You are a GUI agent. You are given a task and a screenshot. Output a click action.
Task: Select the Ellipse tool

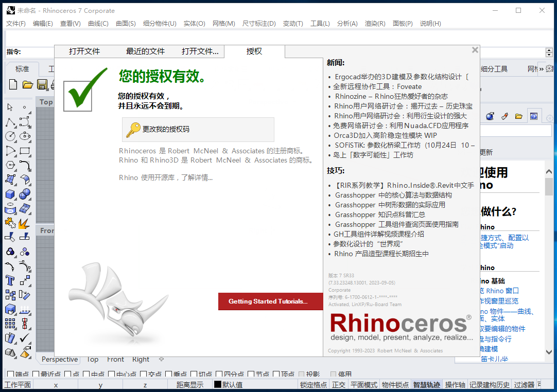25,136
